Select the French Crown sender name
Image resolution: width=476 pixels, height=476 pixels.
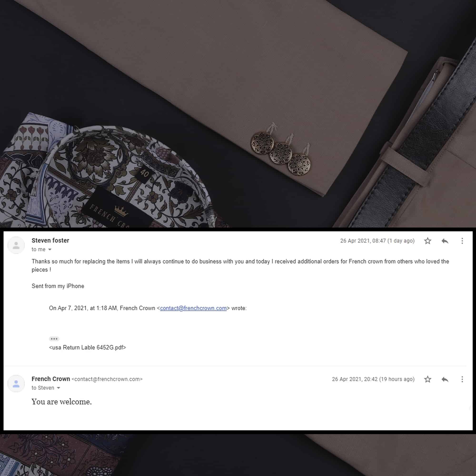click(x=51, y=379)
